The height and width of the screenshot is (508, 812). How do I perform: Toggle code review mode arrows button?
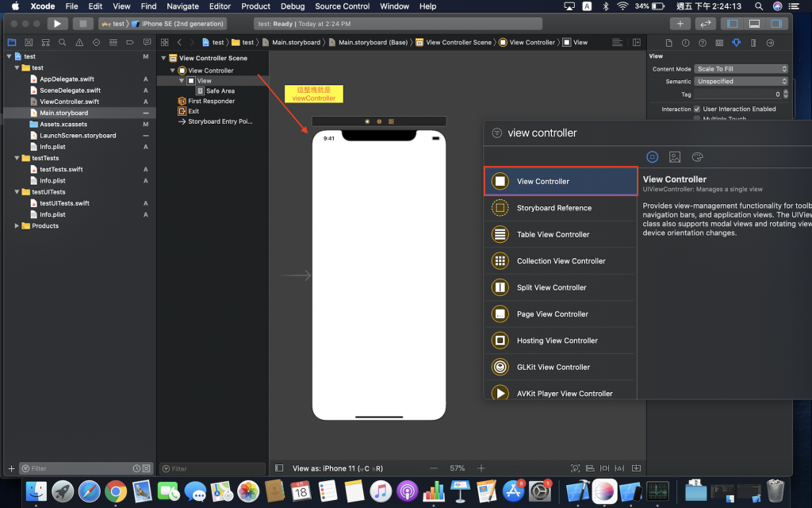[705, 23]
